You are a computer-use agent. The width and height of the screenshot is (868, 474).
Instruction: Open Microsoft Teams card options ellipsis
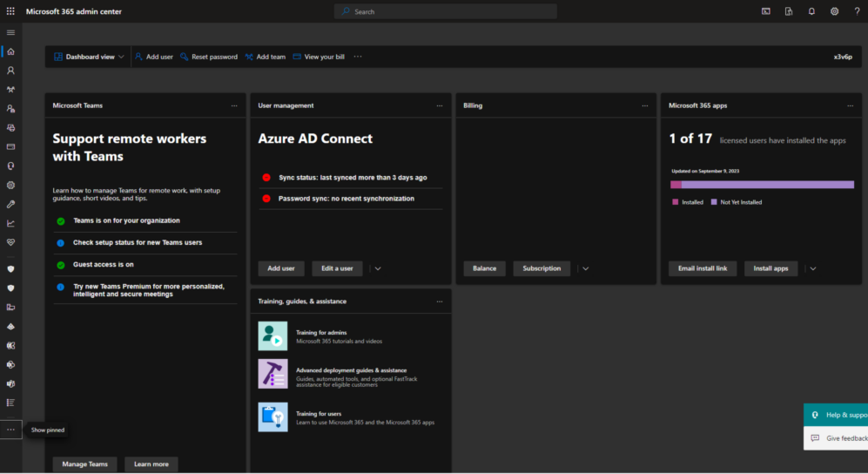[234, 105]
